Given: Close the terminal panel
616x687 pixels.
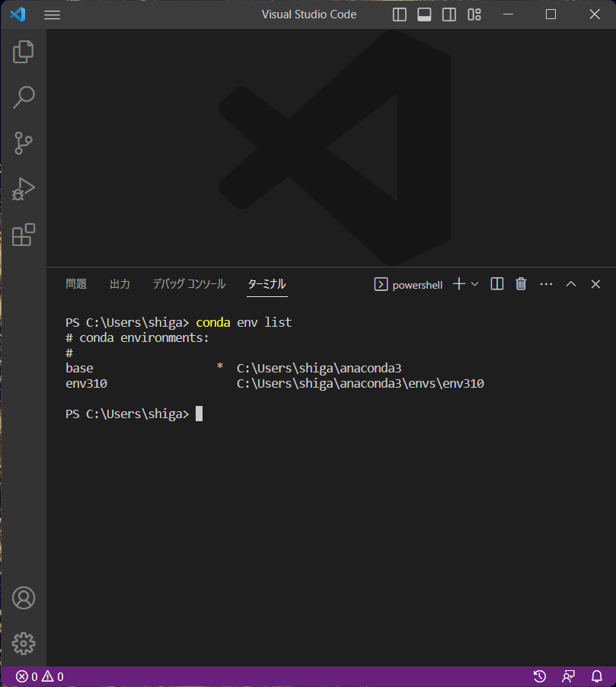Looking at the screenshot, I should coord(595,284).
